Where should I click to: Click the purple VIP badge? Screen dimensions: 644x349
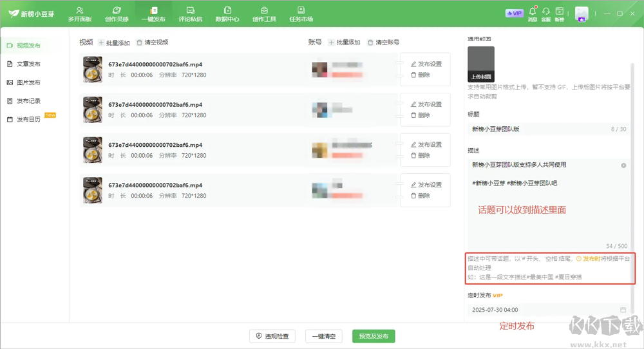point(515,13)
